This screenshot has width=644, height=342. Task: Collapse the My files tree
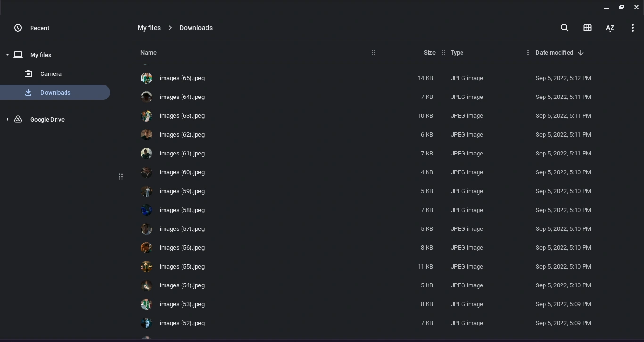coord(8,55)
